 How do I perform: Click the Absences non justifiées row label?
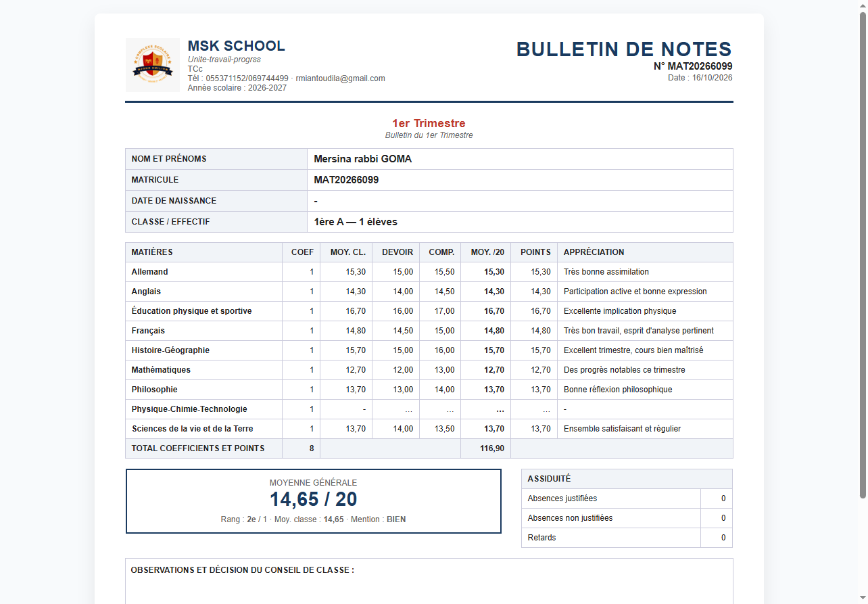pos(570,518)
